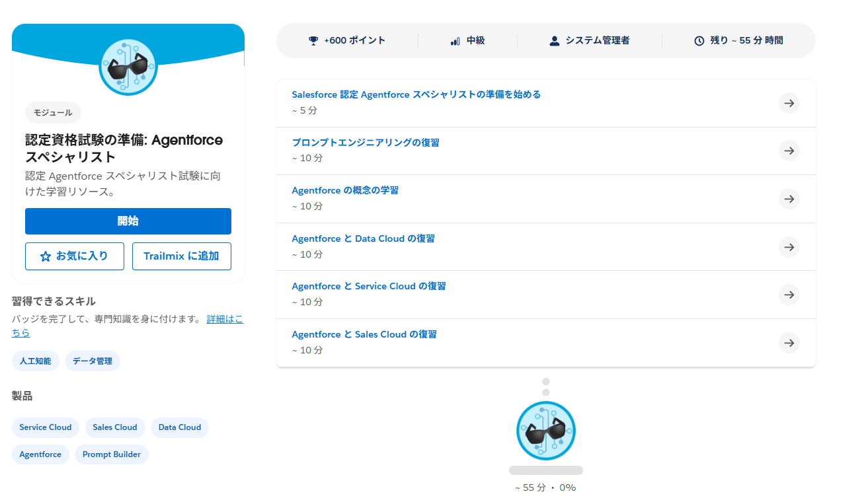Select the データ管理 skill tag
This screenshot has height=504, width=864.
click(x=93, y=361)
